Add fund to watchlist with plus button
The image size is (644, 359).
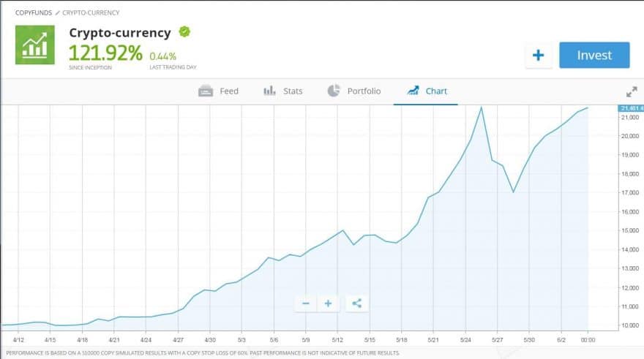click(x=539, y=56)
